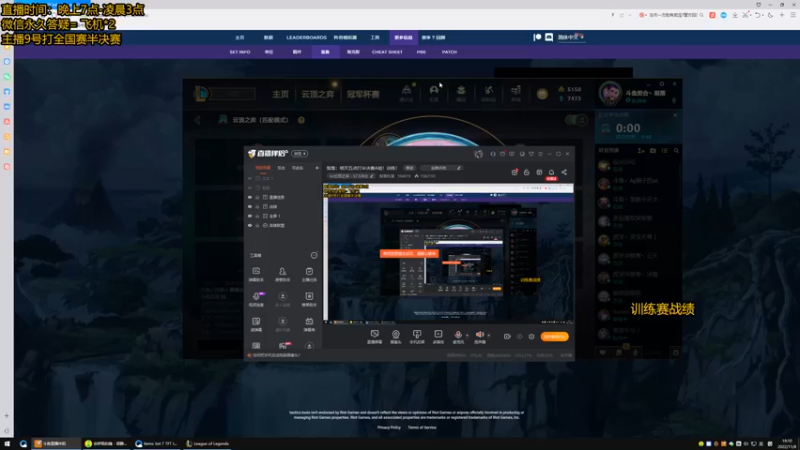Select the PATCH sub-tab
800x450 pixels.
449,52
